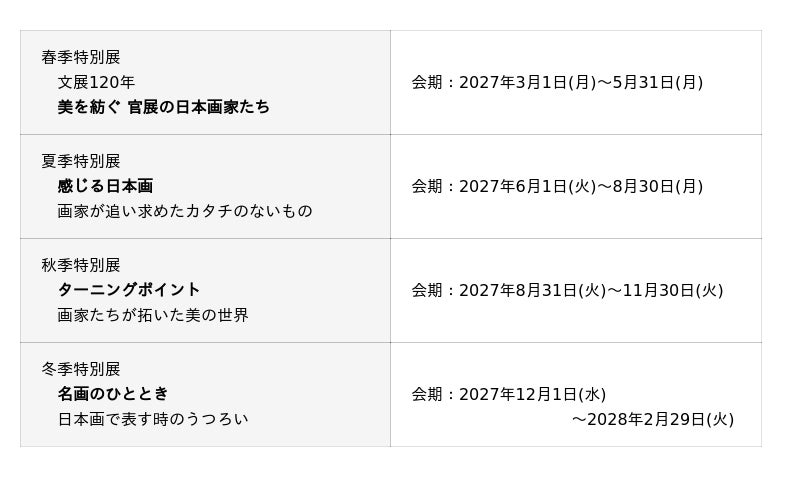Select the 日本画で表す時のうつろい subtitle
Screen dimensions: 800x477
point(153,419)
